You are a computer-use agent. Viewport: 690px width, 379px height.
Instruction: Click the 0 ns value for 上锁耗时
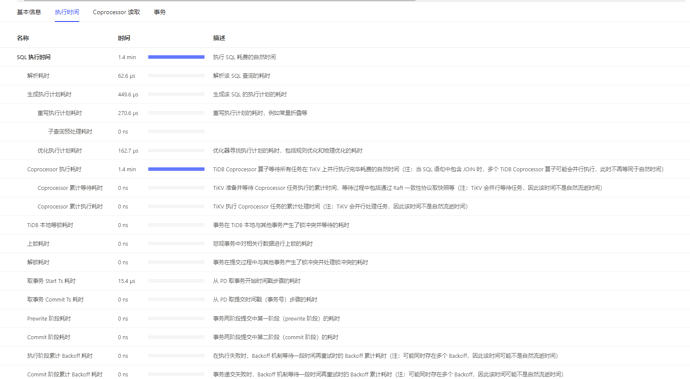[123, 244]
